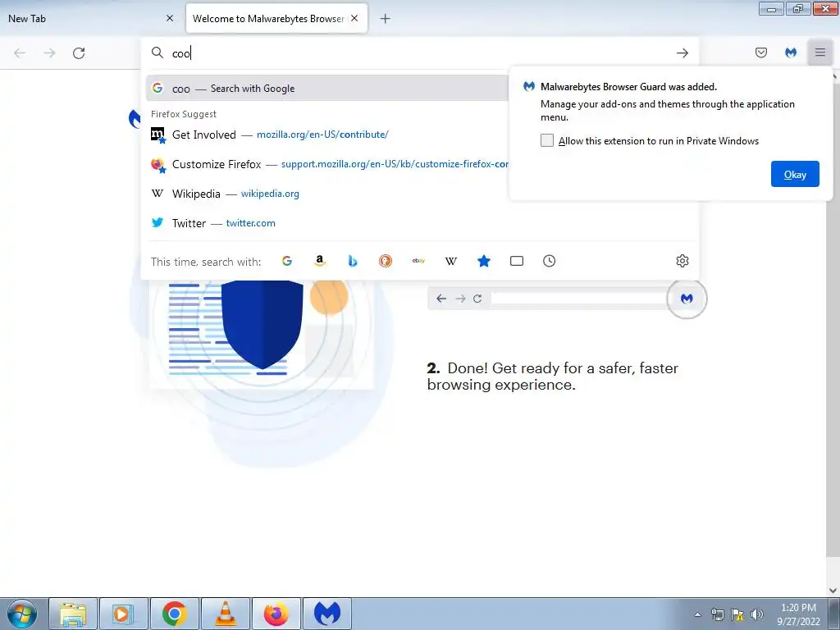The width and height of the screenshot is (840, 630).
Task: Open the Get Involved mozilla.org suggestion
Action: [x=326, y=135]
